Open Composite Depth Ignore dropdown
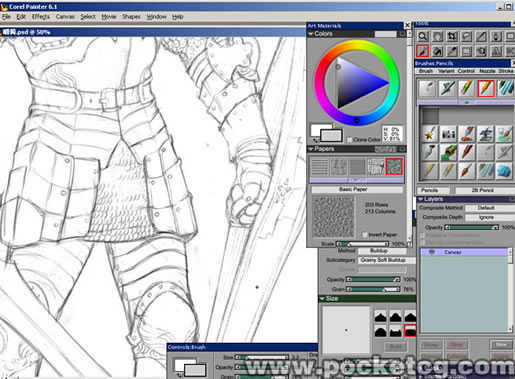Screen dimensions: 515x379 (x=490, y=217)
